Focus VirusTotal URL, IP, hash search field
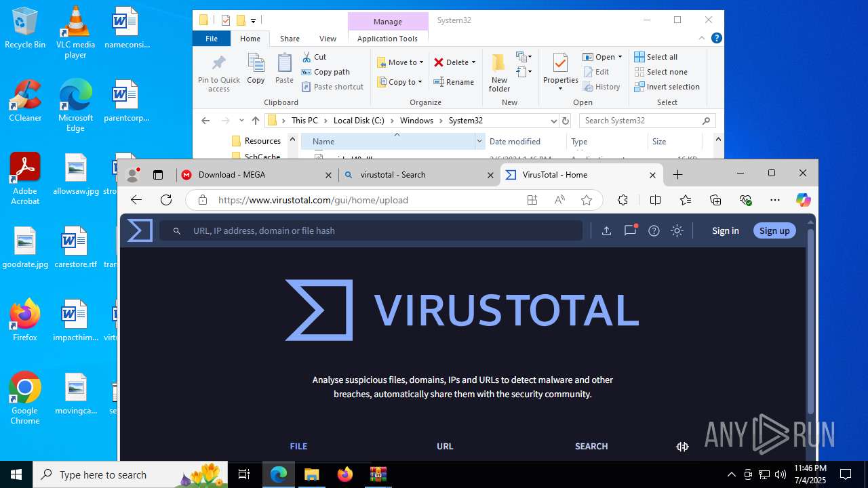Image resolution: width=868 pixels, height=488 pixels. pyautogui.click(x=372, y=230)
